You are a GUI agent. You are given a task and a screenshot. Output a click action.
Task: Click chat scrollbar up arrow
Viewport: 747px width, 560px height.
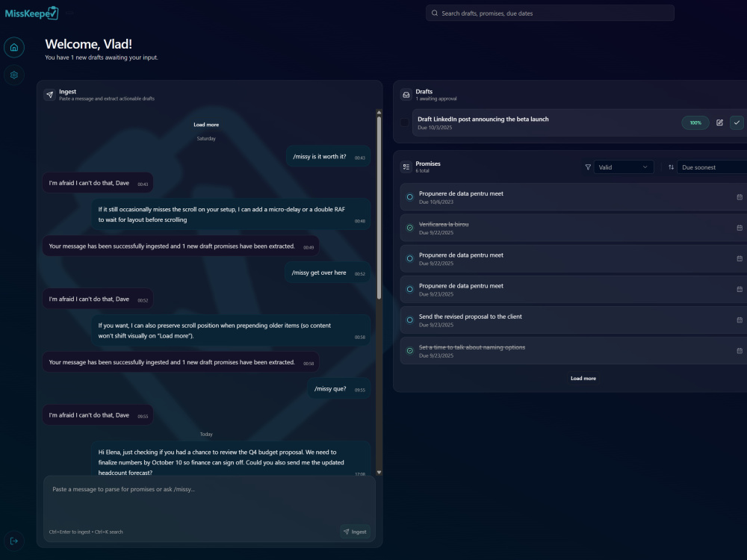379,113
